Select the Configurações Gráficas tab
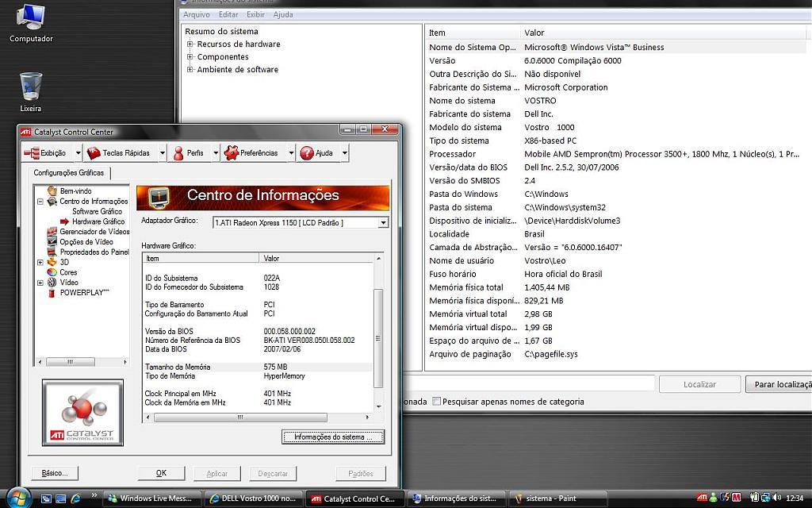 (x=68, y=172)
